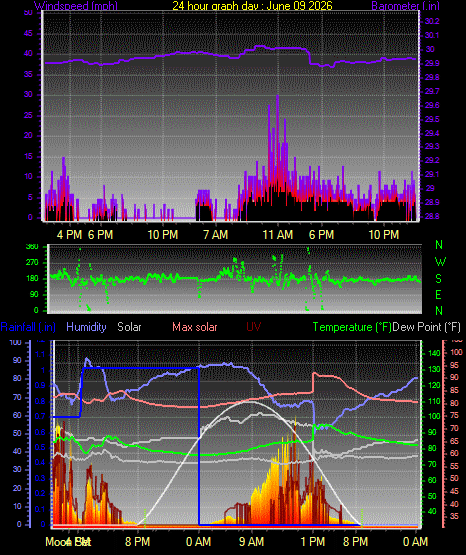Select the Solar legend label

click(x=129, y=327)
